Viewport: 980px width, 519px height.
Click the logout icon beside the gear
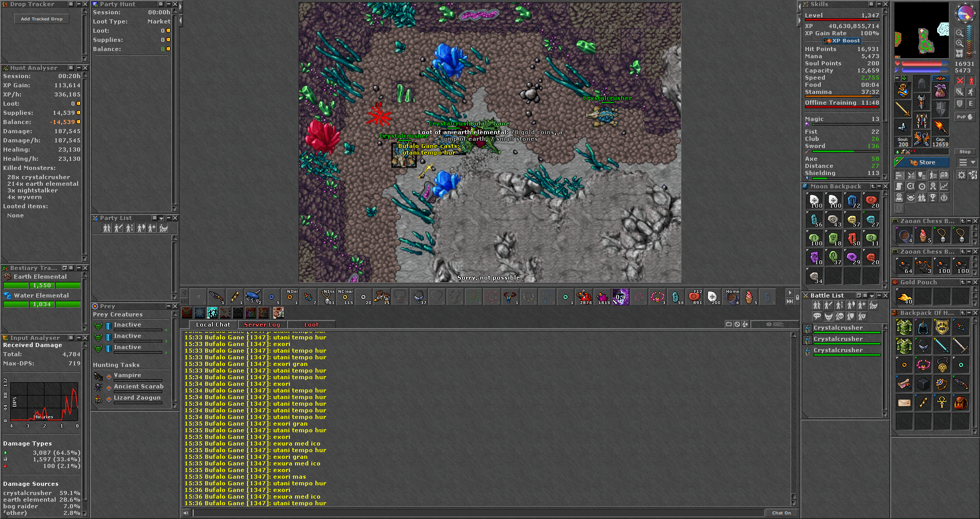tap(973, 175)
